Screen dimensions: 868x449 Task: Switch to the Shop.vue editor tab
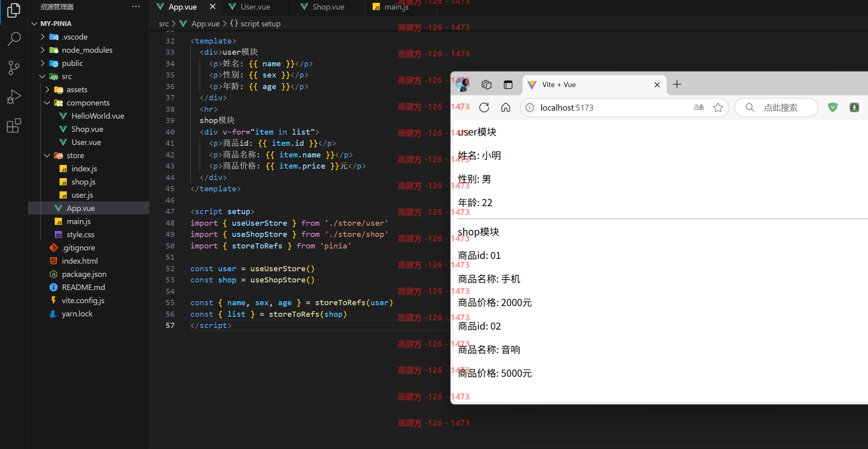coord(328,7)
